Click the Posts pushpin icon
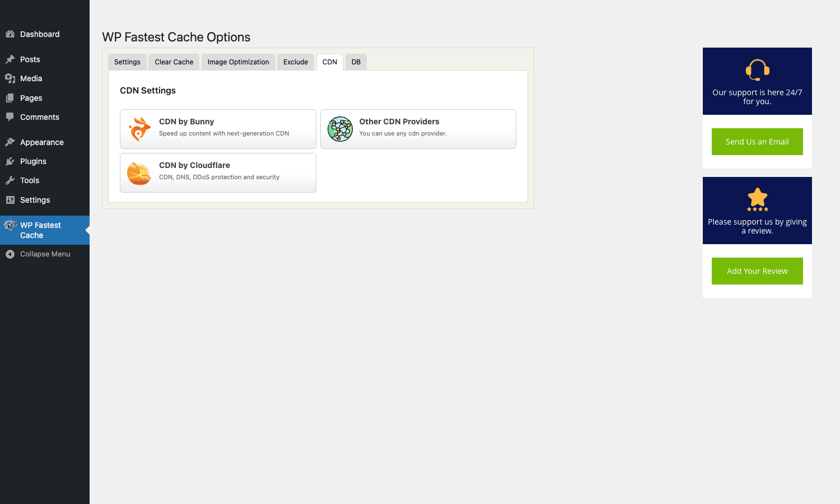Viewport: 840px width, 504px height. pos(10,59)
